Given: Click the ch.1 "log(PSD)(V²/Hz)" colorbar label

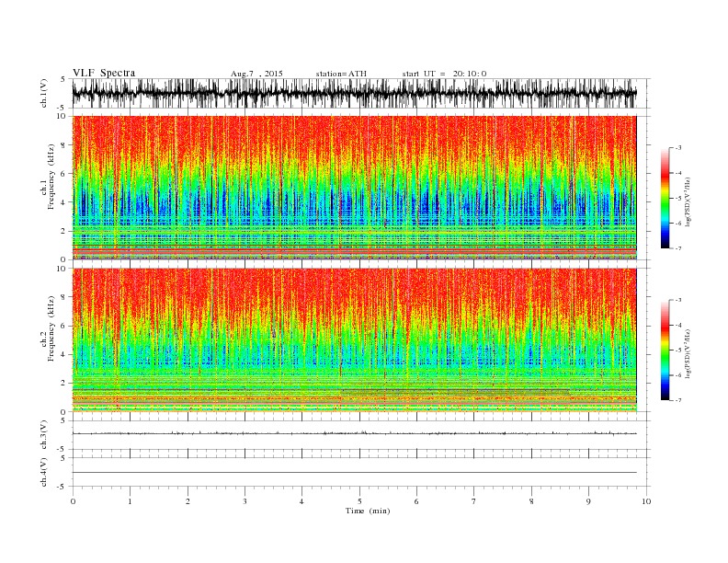Looking at the screenshot, I should pos(688,201).
